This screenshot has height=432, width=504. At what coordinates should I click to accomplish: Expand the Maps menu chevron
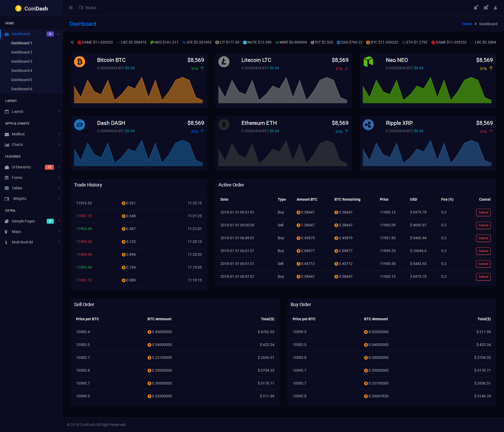[x=59, y=232]
